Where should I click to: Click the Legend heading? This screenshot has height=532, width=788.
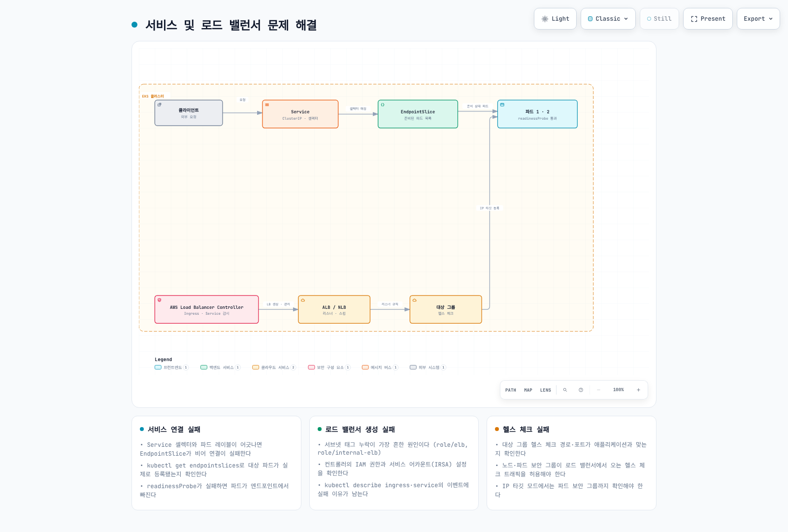[x=164, y=360]
